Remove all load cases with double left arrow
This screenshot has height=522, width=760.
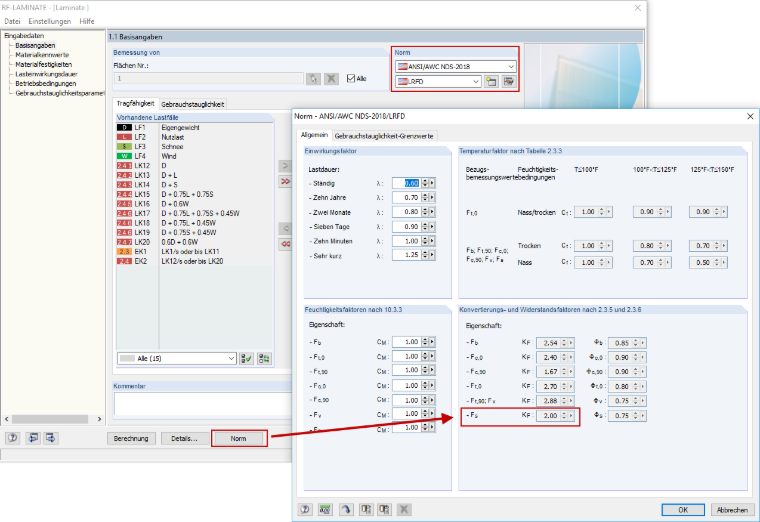[285, 244]
